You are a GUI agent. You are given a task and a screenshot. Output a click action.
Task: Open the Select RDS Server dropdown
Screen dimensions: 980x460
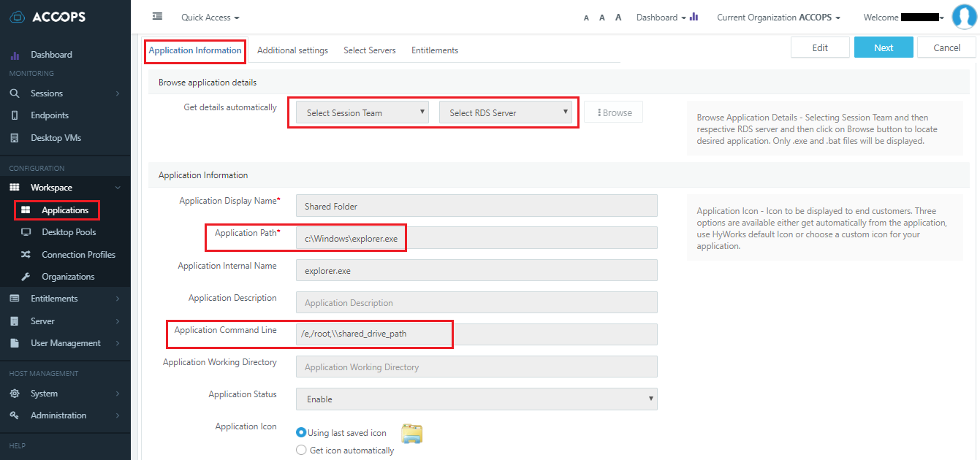point(505,112)
